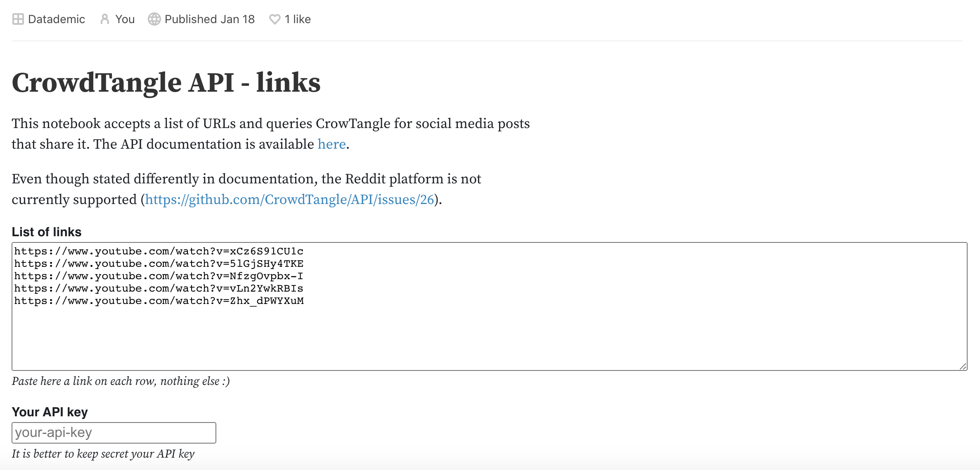Place cursor on the vLn2YwkRBIs URL line
Image resolution: width=980 pixels, height=470 pixels.
tap(159, 288)
